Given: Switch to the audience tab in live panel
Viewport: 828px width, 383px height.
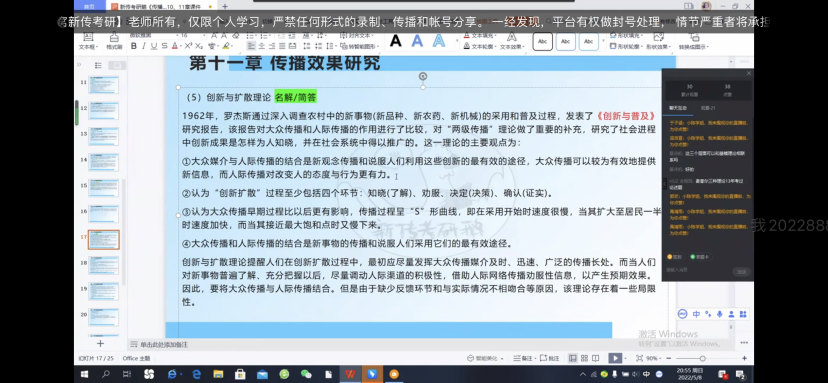Looking at the screenshot, I should (x=708, y=108).
